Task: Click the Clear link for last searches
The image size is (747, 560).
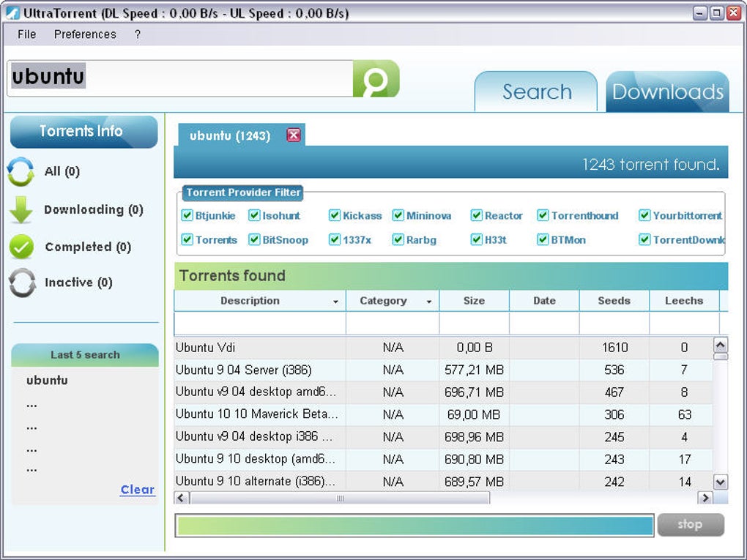Action: [x=137, y=490]
